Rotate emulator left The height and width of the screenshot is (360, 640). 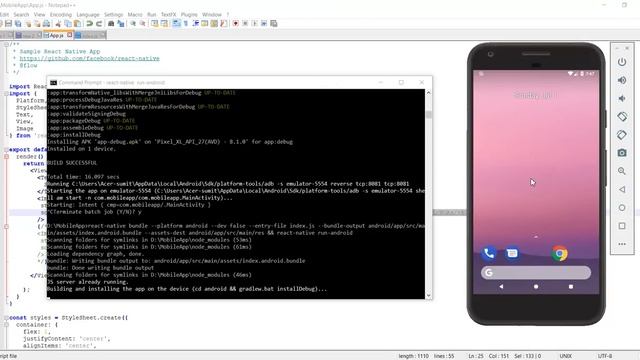(x=622, y=117)
